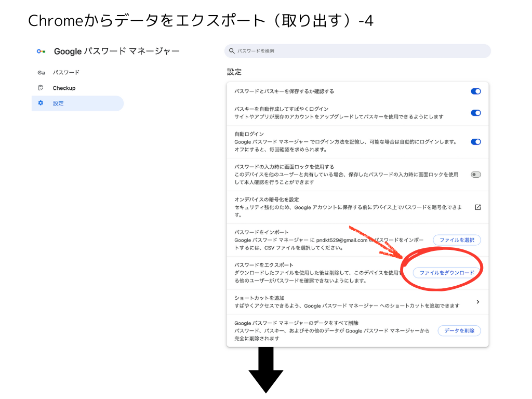
Task: Click the ファイルをダウンロード button
Action: coord(446,273)
